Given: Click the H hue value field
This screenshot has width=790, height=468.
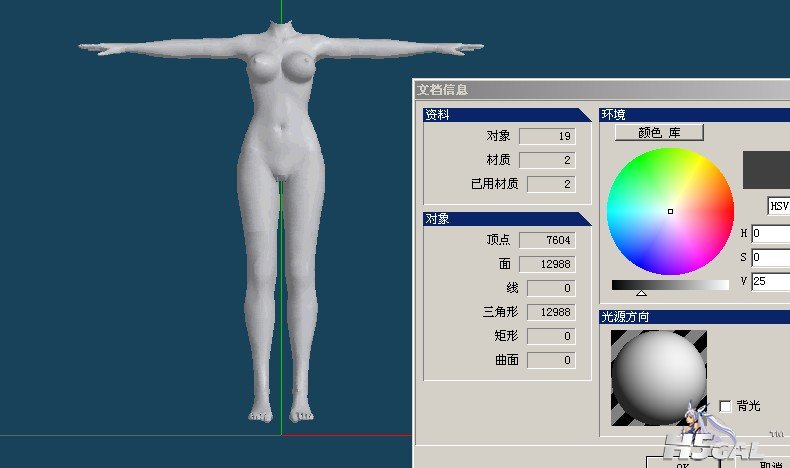Looking at the screenshot, I should [x=770, y=234].
